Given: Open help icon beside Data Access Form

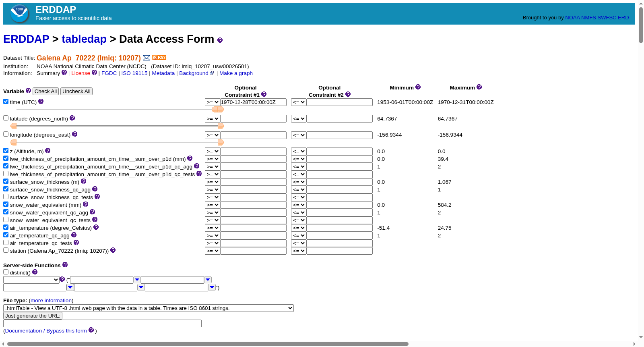Looking at the screenshot, I should tap(220, 40).
